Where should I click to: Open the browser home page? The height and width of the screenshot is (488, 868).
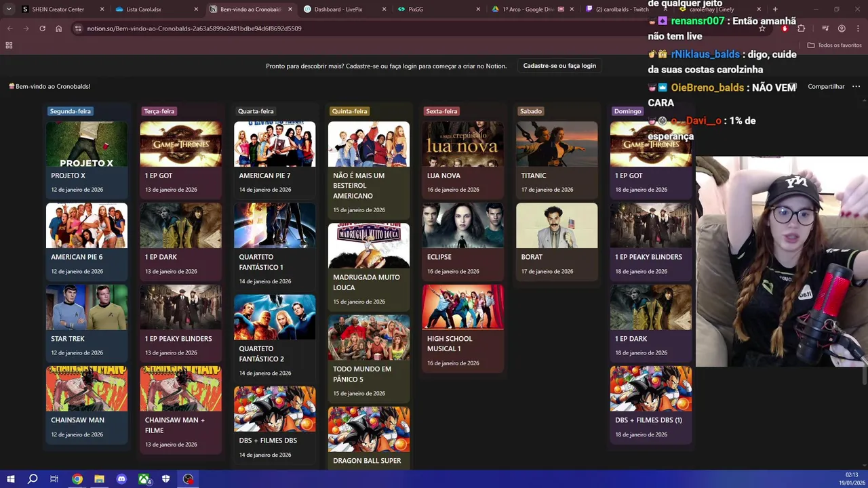point(58,28)
